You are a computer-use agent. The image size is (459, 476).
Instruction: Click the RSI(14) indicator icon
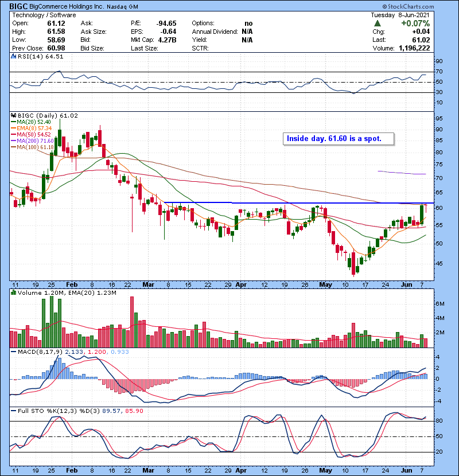(13, 56)
